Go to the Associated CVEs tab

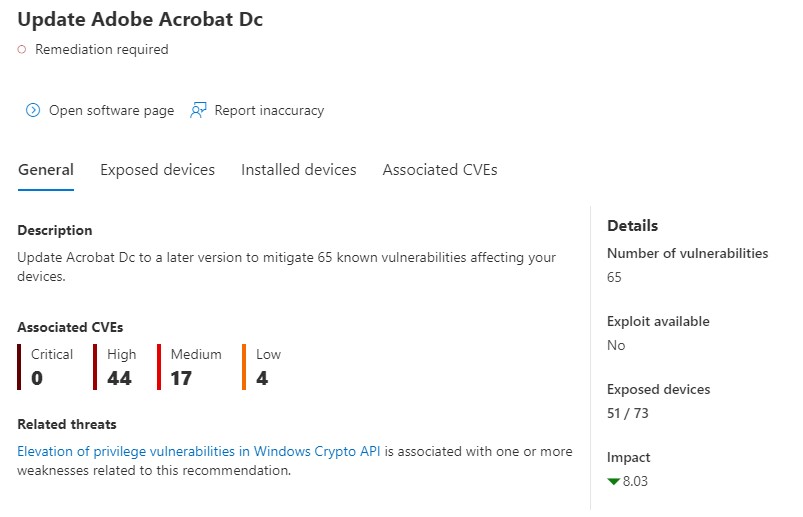(440, 170)
